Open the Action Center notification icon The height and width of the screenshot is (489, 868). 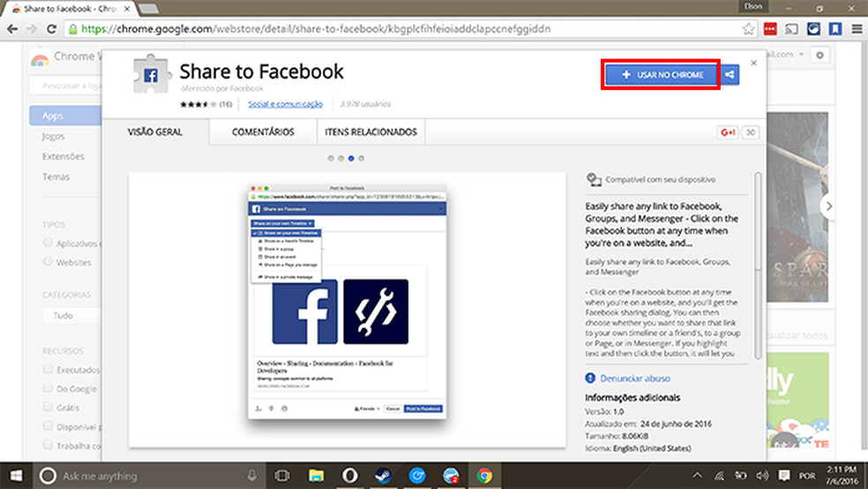click(784, 476)
